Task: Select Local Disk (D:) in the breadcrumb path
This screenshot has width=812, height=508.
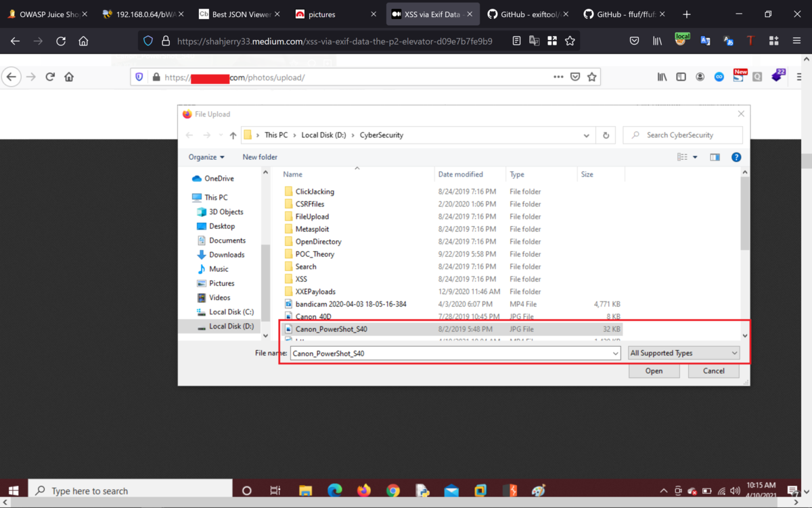Action: [323, 135]
